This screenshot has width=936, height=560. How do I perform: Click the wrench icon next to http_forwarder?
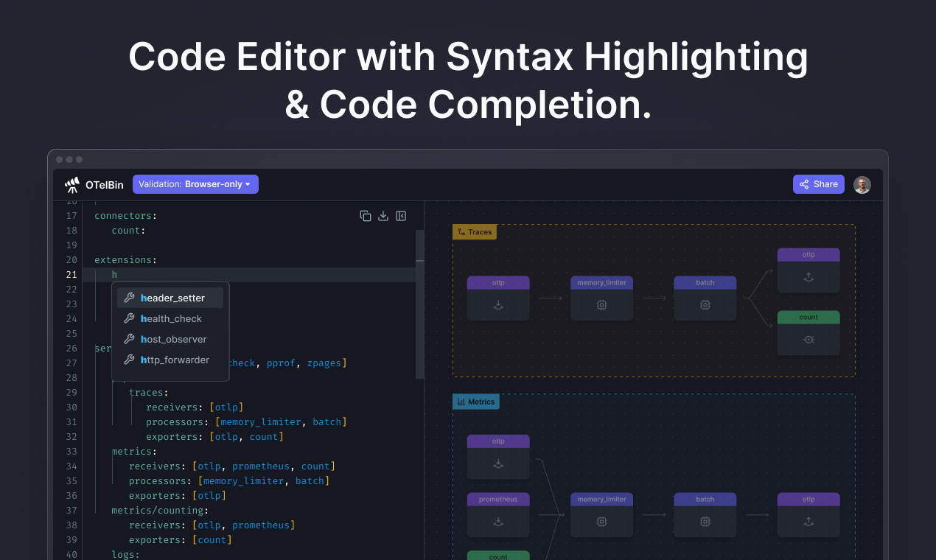129,360
